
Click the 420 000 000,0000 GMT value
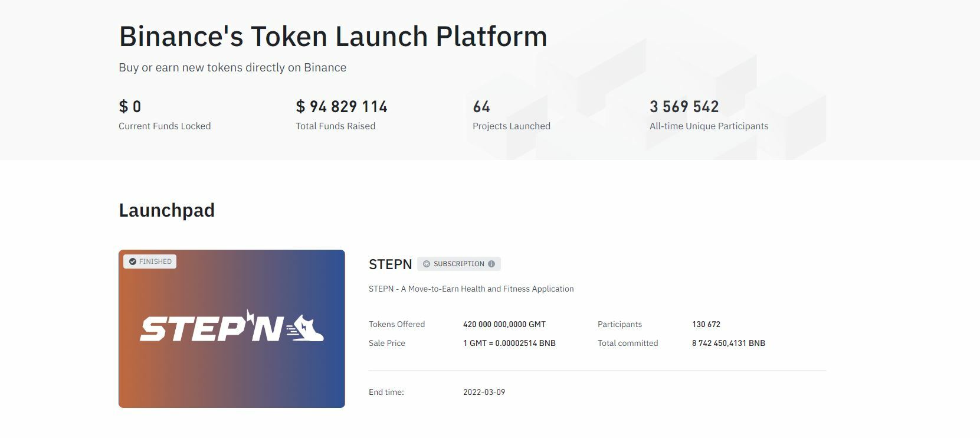click(x=504, y=324)
